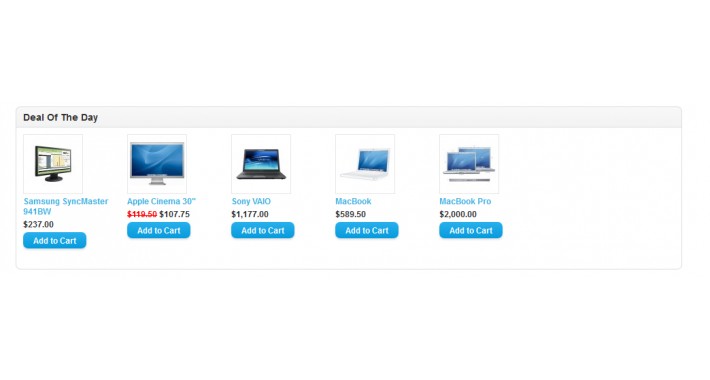Visit the Sony VAIO product link

[x=251, y=202]
